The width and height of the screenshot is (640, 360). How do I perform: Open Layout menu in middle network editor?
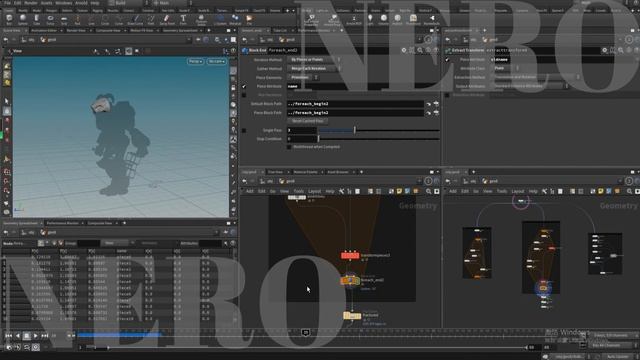click(314, 191)
